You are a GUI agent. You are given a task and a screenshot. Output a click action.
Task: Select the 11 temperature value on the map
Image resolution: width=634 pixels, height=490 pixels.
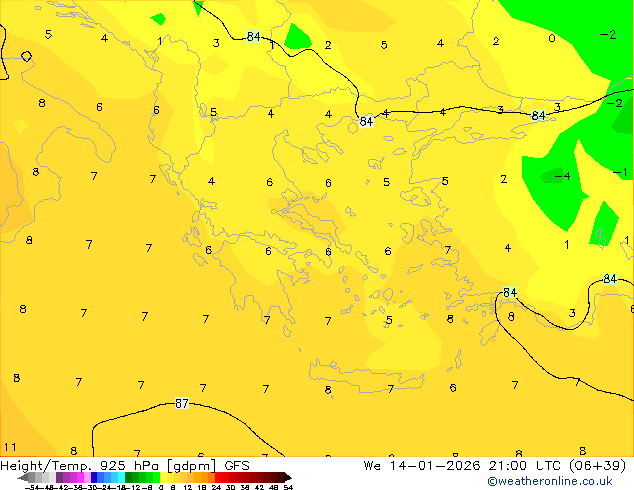[x=10, y=447]
